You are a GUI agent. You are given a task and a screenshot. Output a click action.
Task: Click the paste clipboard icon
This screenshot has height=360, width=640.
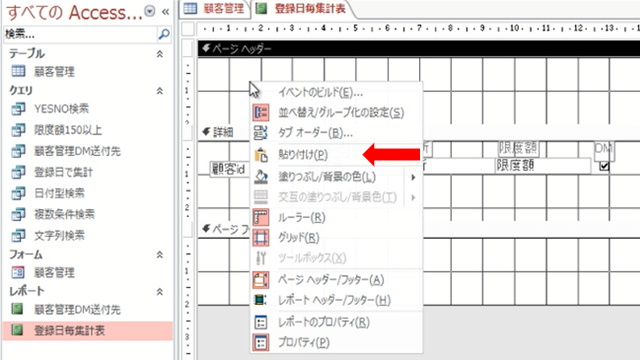pyautogui.click(x=261, y=155)
